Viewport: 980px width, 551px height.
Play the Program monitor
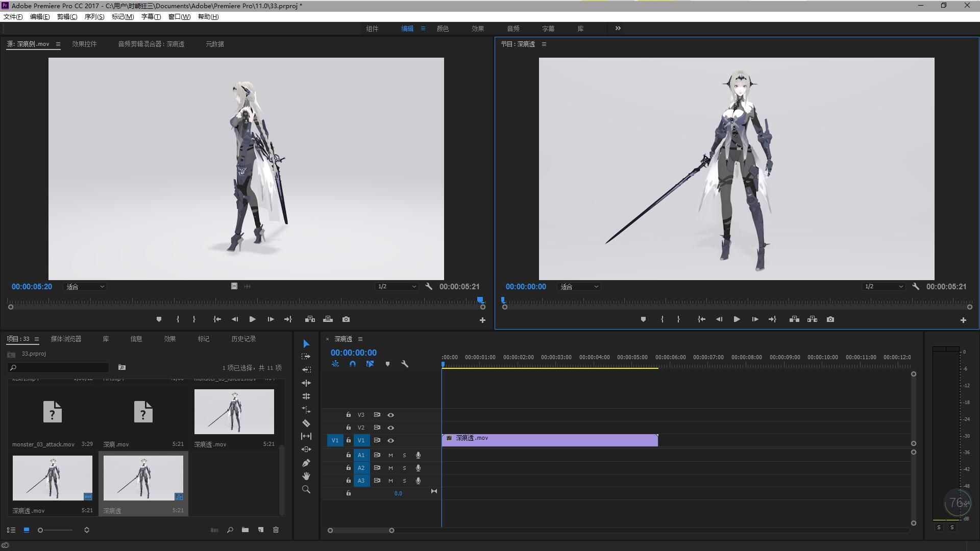coord(737,319)
